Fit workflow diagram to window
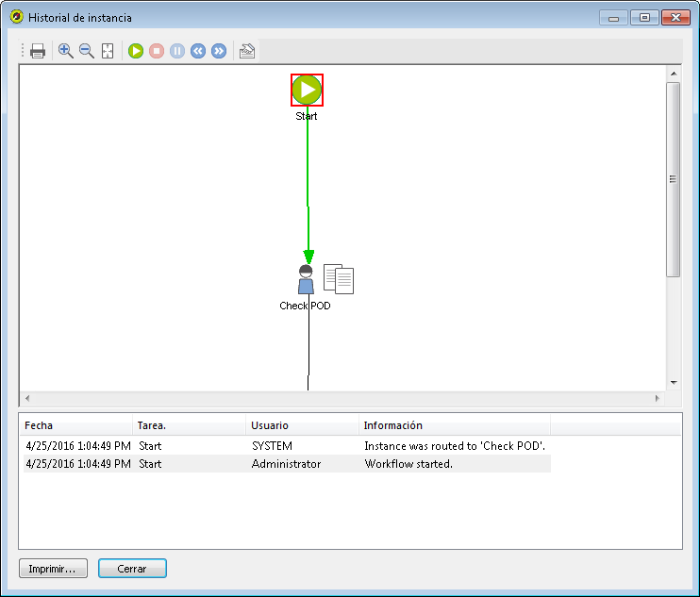The image size is (700, 597). [108, 51]
